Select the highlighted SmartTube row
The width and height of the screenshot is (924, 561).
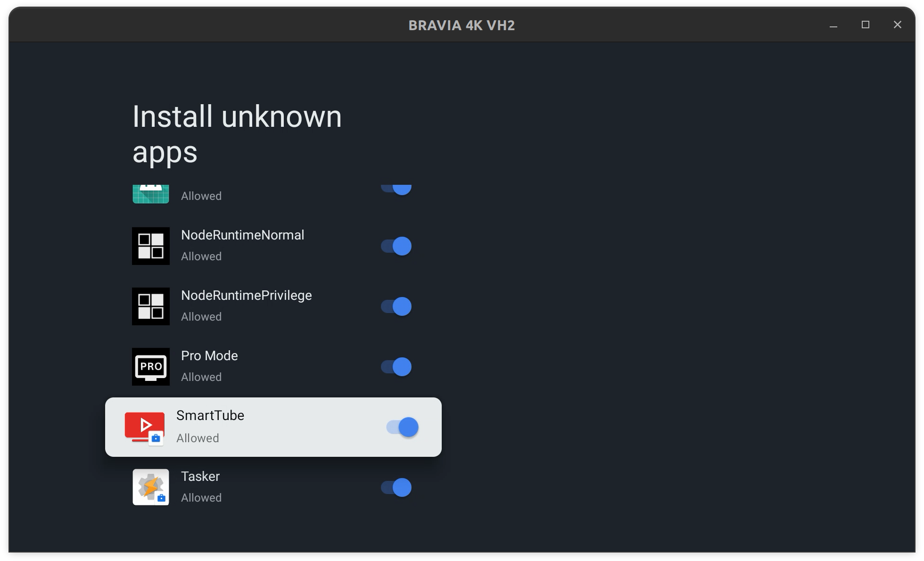(x=273, y=427)
